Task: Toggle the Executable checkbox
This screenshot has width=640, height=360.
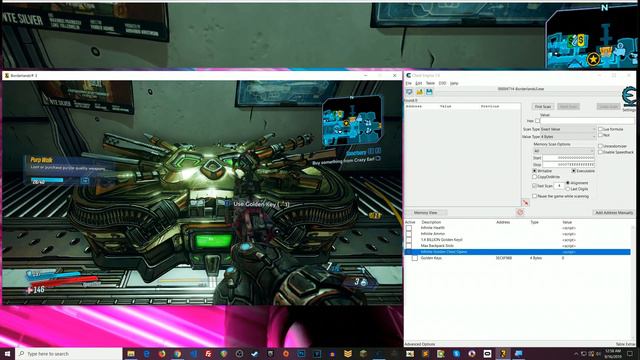Action: tap(573, 171)
